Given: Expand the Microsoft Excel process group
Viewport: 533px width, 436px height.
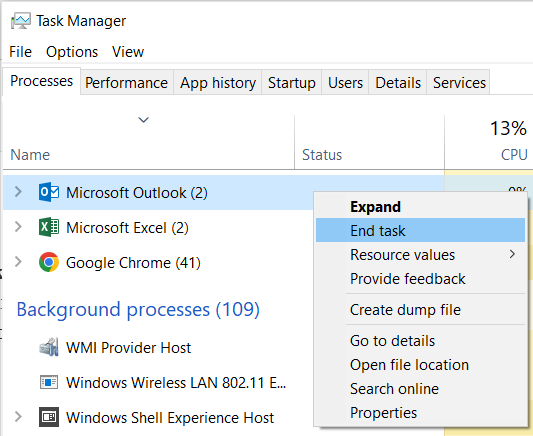Looking at the screenshot, I should pyautogui.click(x=18, y=227).
